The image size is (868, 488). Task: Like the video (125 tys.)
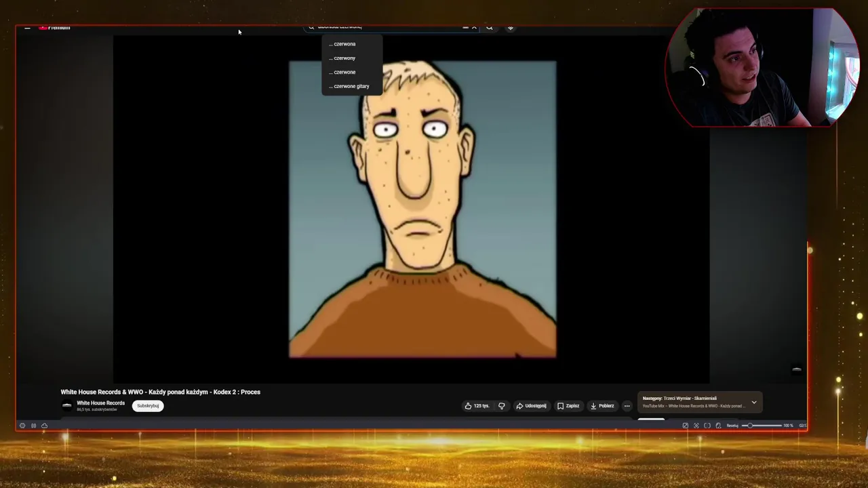(x=477, y=406)
